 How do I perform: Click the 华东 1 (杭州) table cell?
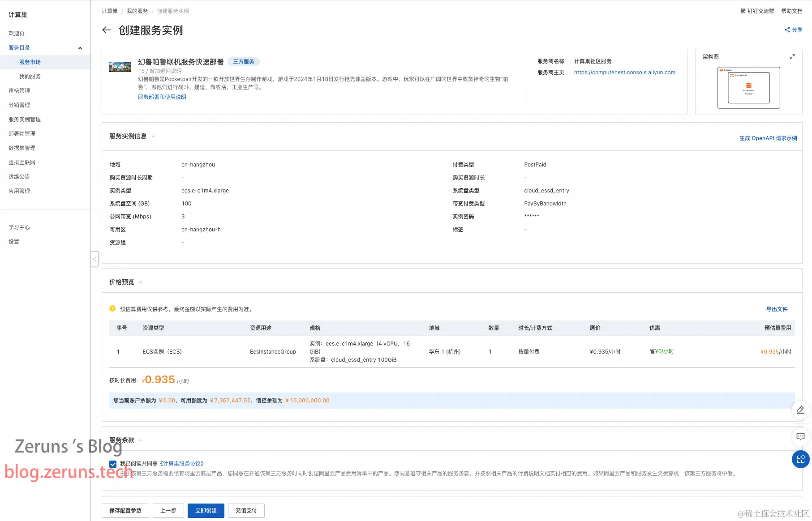[445, 352]
